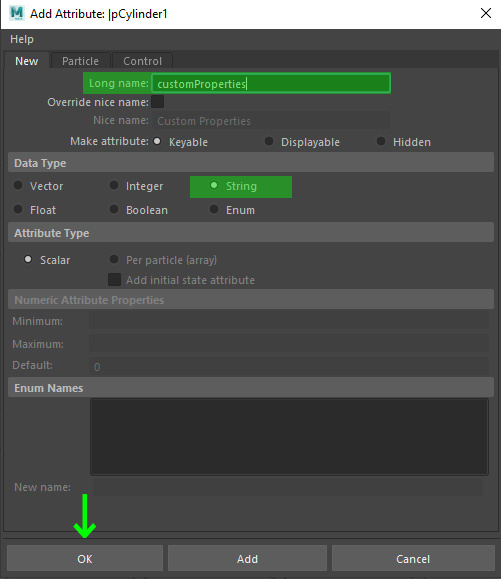Click the Nice name text field
The width and height of the screenshot is (501, 579).
point(271,121)
